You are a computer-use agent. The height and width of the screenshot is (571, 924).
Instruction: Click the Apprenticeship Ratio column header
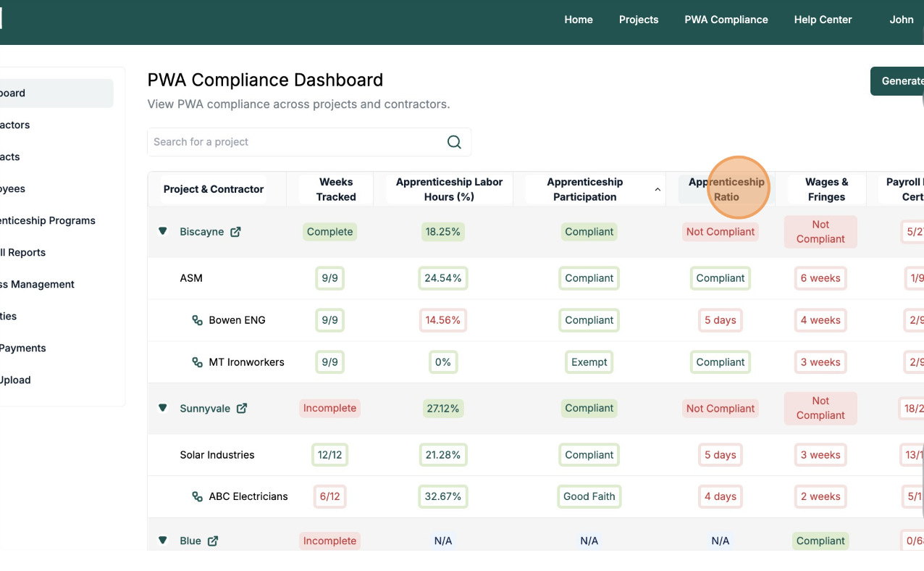[x=726, y=189]
